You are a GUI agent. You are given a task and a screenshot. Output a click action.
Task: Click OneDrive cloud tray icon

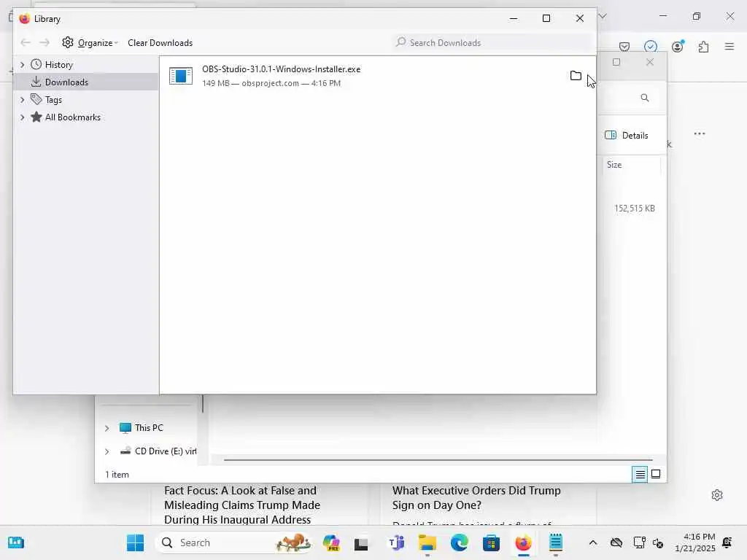(616, 542)
